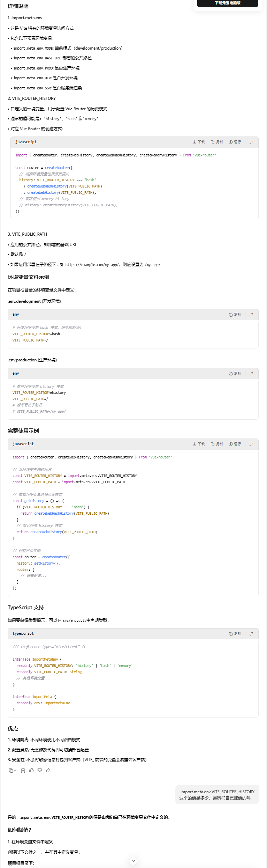Click the text .env.development (开发环境)
Viewport: 267px width, 868px height.
(x=34, y=301)
